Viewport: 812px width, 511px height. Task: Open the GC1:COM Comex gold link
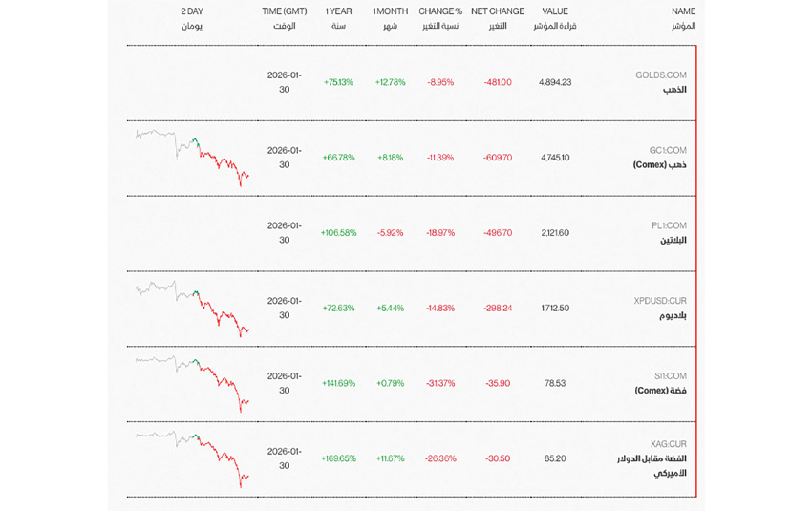[667, 151]
